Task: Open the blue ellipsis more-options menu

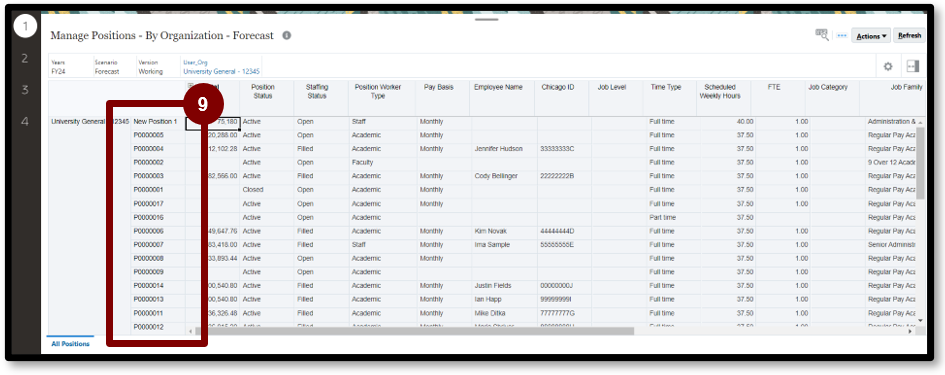Action: tap(842, 36)
